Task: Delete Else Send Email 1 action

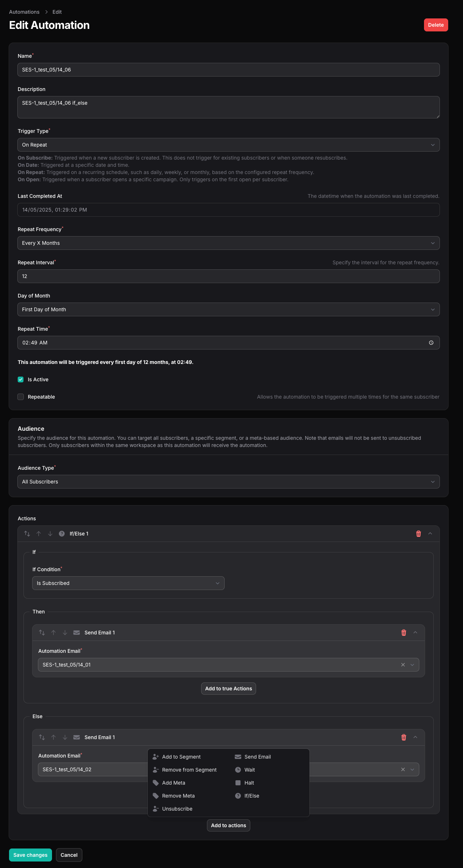Action: [x=404, y=737]
